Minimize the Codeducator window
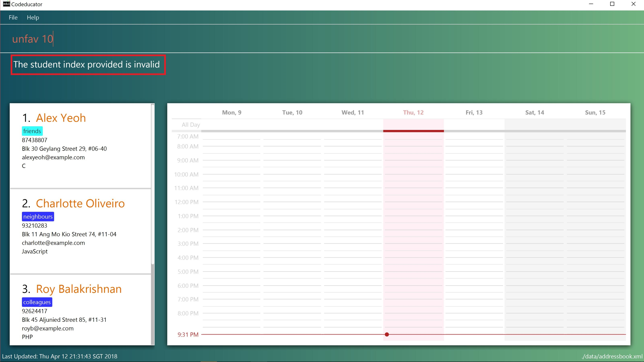Image resolution: width=644 pixels, height=362 pixels. [591, 4]
